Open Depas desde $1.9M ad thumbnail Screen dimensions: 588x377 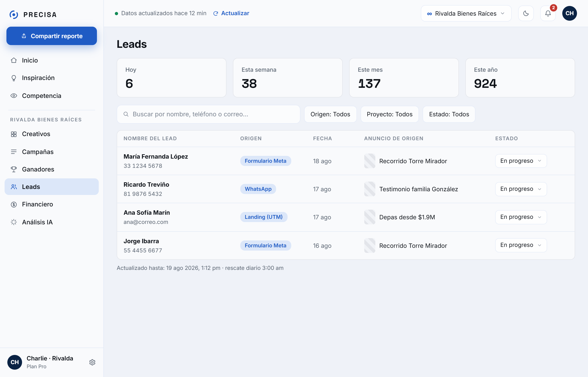point(370,217)
